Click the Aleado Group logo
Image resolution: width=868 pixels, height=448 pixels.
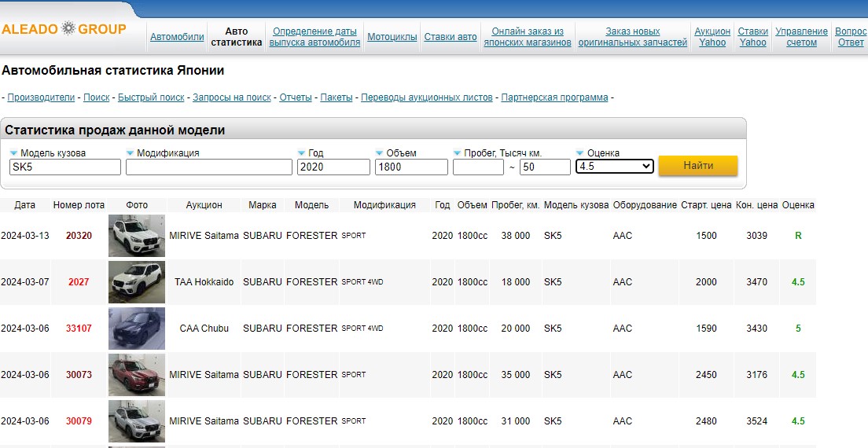pos(64,29)
